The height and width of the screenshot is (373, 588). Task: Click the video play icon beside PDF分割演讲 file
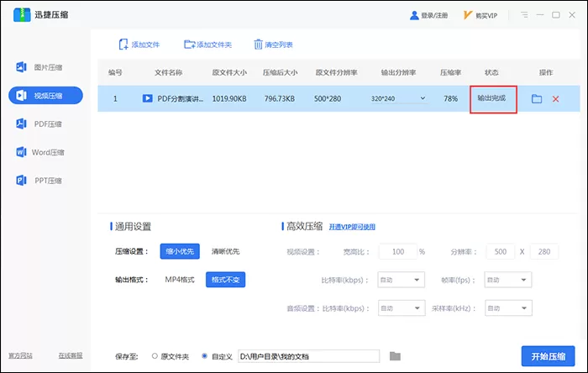click(x=147, y=98)
